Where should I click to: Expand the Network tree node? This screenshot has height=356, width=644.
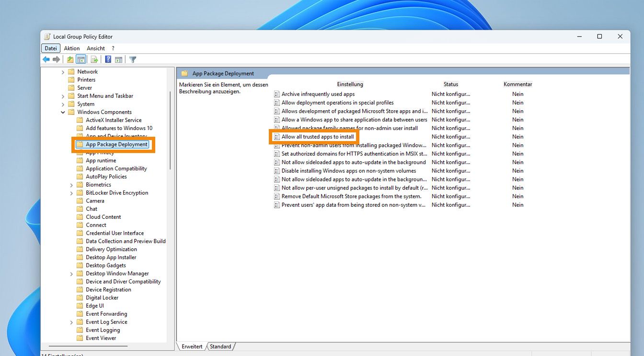tap(63, 72)
